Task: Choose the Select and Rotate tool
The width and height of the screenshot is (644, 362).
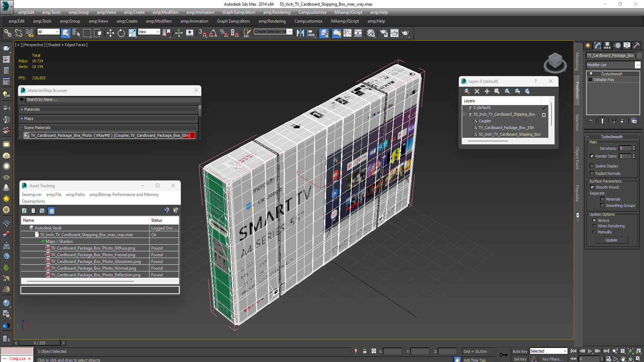Action: point(121,33)
